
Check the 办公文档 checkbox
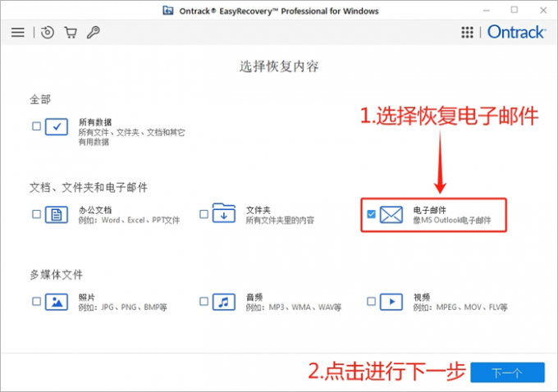point(36,214)
